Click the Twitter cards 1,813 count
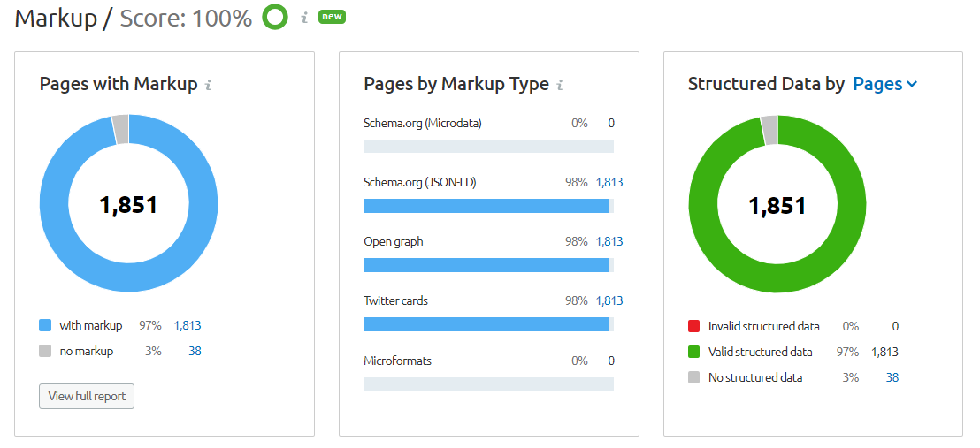The height and width of the screenshot is (448, 980). pyautogui.click(x=609, y=300)
